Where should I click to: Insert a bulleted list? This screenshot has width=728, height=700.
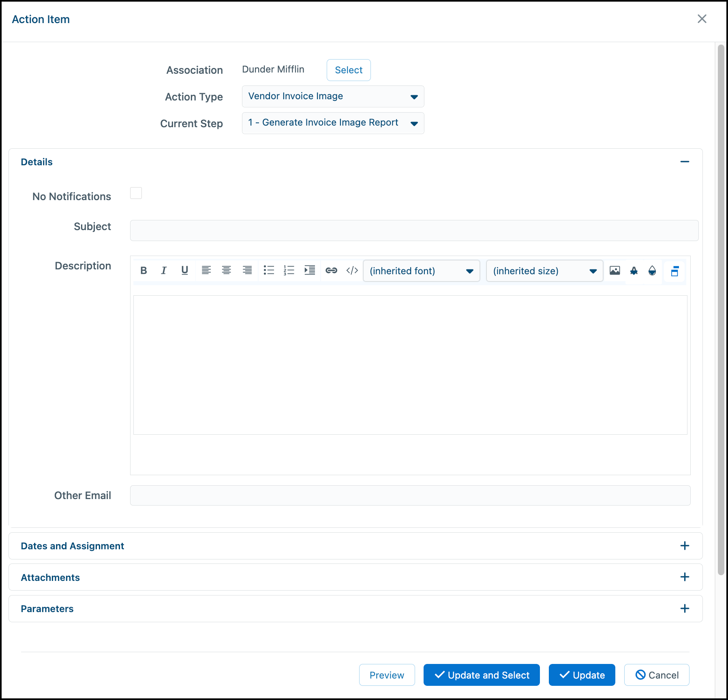pyautogui.click(x=269, y=271)
